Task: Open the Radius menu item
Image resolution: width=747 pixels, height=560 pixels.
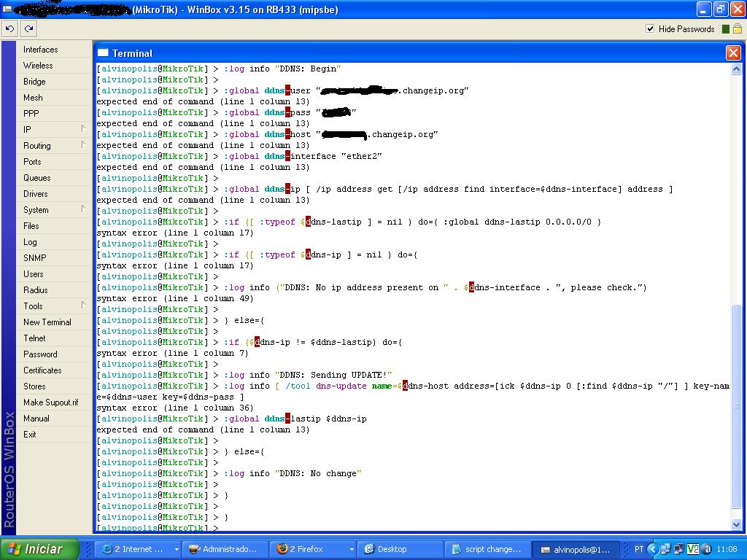Action: tap(54, 290)
